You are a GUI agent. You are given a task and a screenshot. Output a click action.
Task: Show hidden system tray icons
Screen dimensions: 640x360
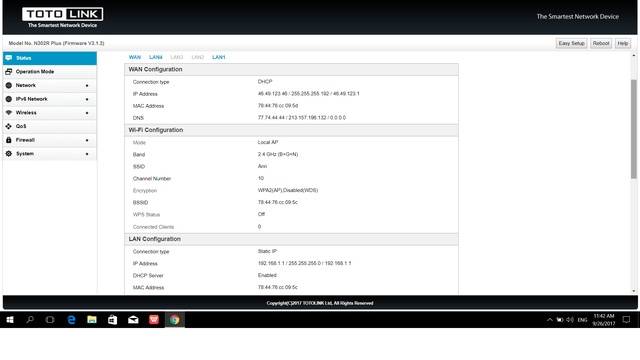(549, 320)
